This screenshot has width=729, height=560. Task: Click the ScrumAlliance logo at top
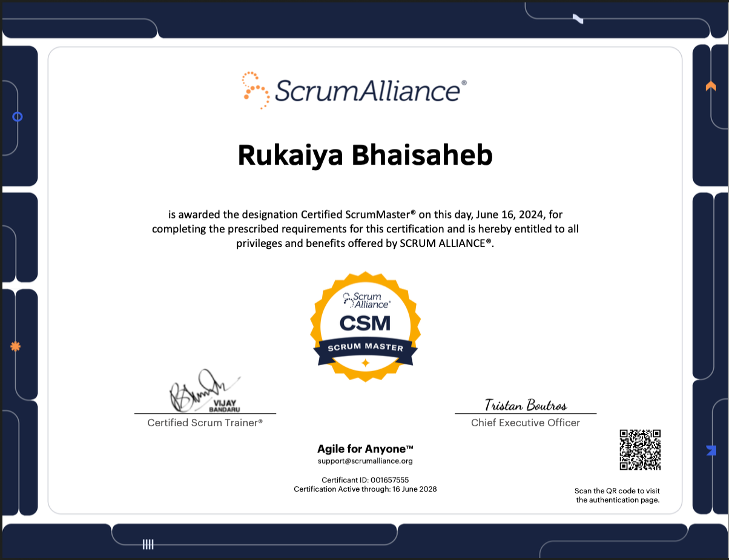click(x=354, y=90)
